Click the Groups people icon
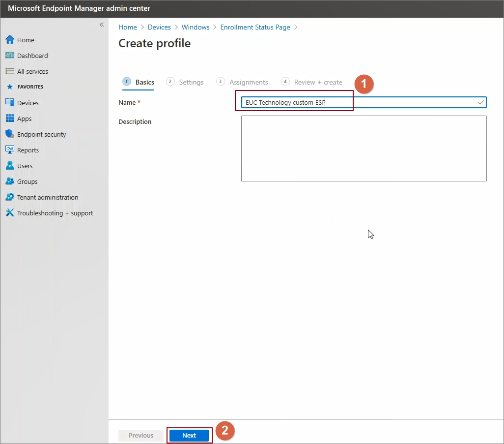 (x=10, y=181)
